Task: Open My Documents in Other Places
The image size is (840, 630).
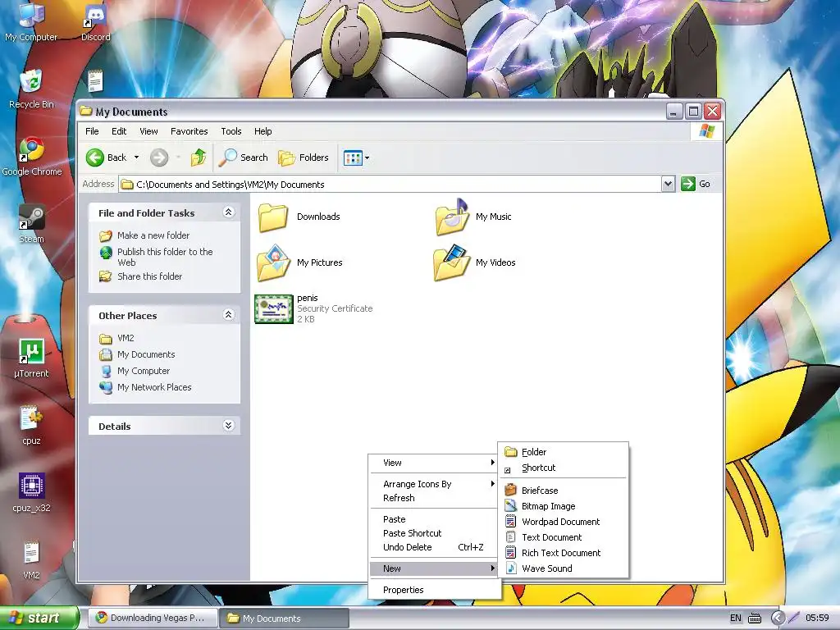Action: (146, 354)
